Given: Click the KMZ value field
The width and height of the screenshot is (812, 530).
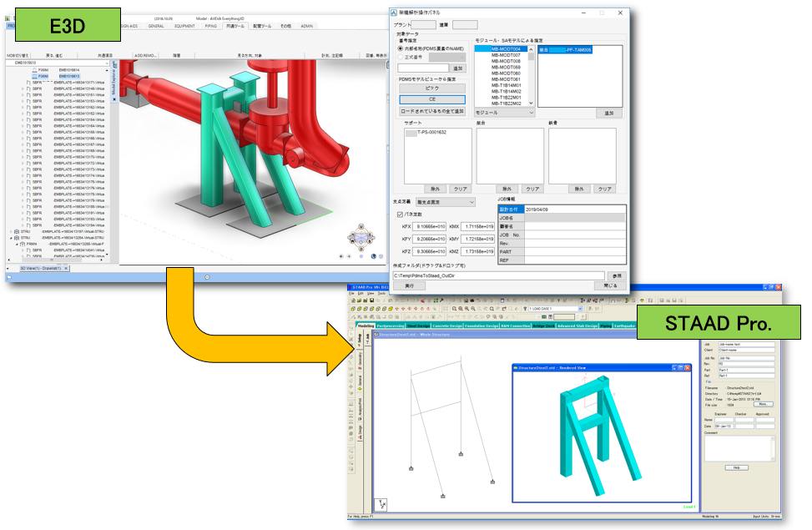Looking at the screenshot, I should pos(479,251).
